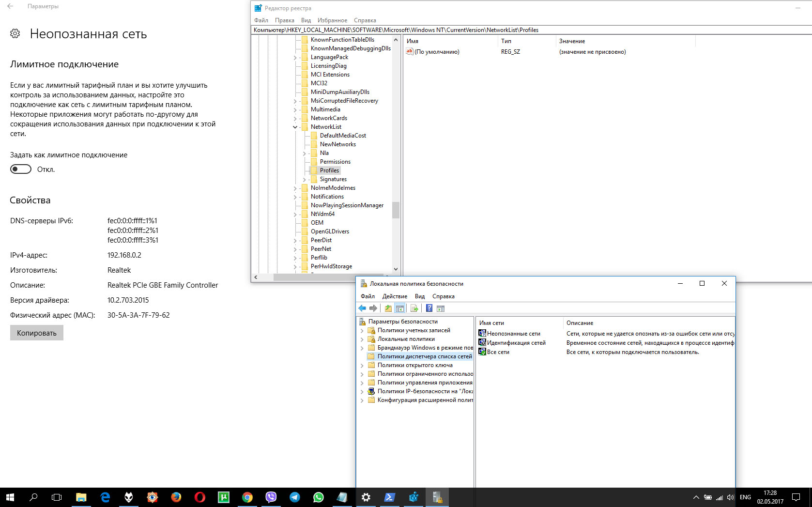Expand the Notifications registry key
This screenshot has width=812, height=507.
[x=295, y=197]
